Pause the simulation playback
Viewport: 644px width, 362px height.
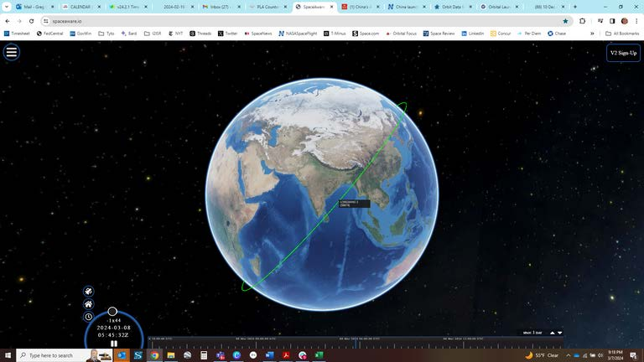pyautogui.click(x=114, y=344)
